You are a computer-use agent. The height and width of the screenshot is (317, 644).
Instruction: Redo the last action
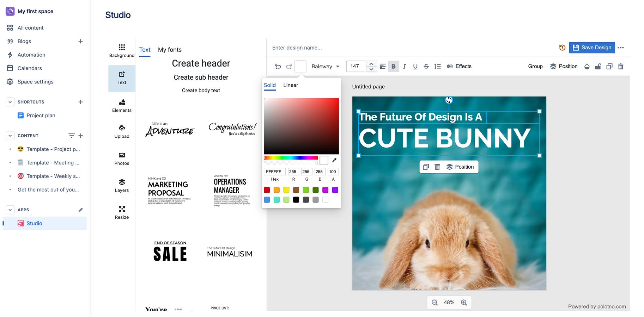289,66
